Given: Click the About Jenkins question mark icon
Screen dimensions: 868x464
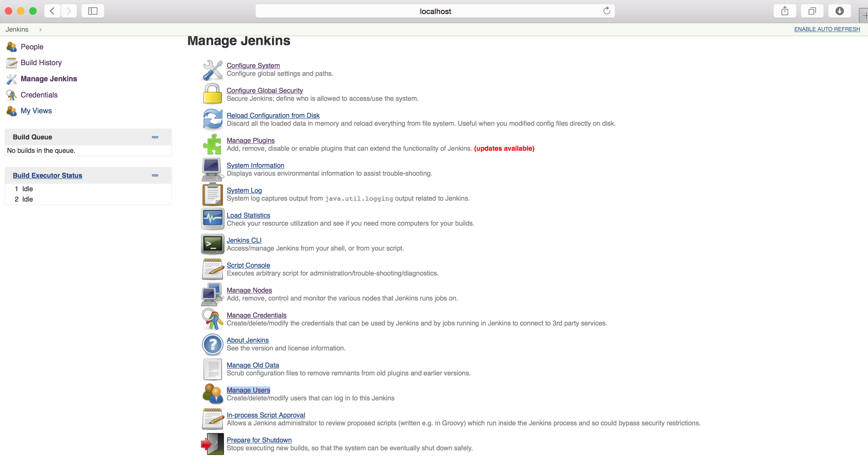Looking at the screenshot, I should pyautogui.click(x=213, y=344).
